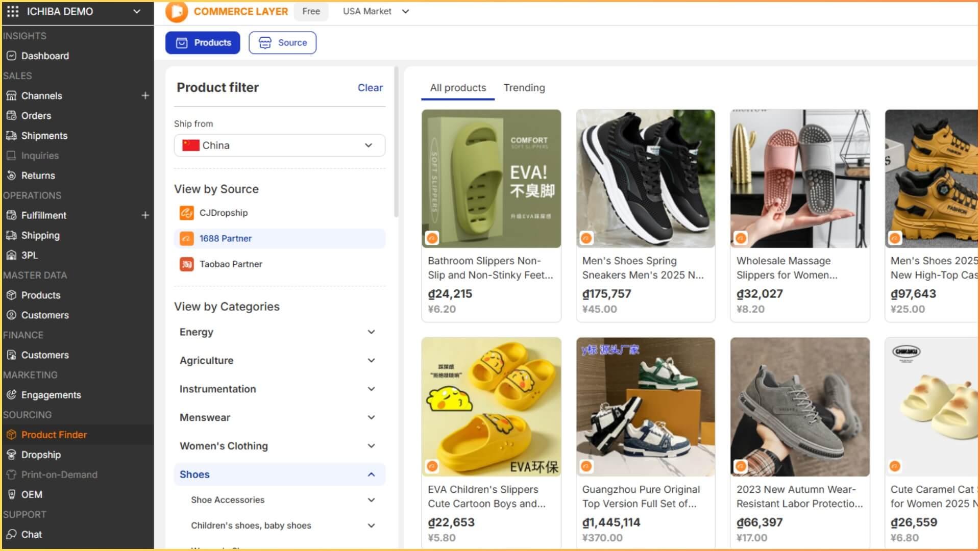
Task: Choose the Taobao Partner source icon
Action: [x=186, y=264]
